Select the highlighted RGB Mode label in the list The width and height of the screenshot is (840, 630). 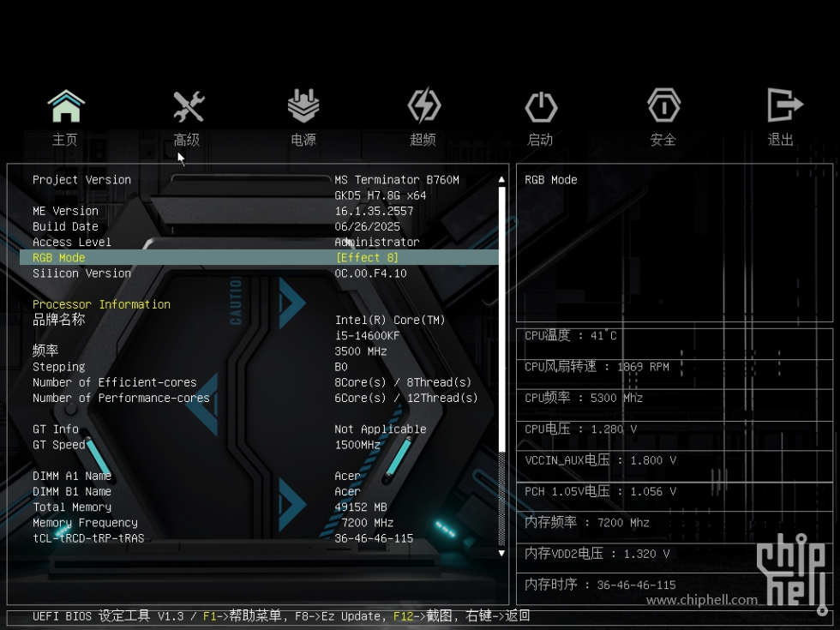point(59,258)
